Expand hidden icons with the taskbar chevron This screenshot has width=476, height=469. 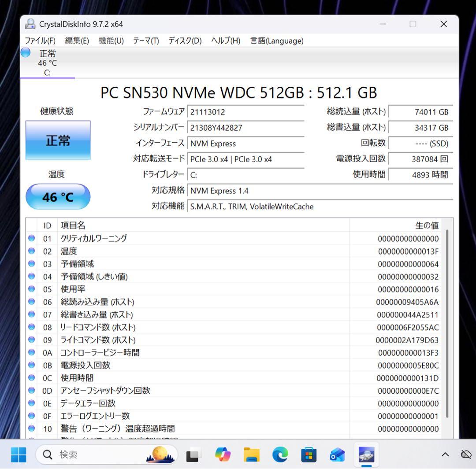(x=445, y=454)
